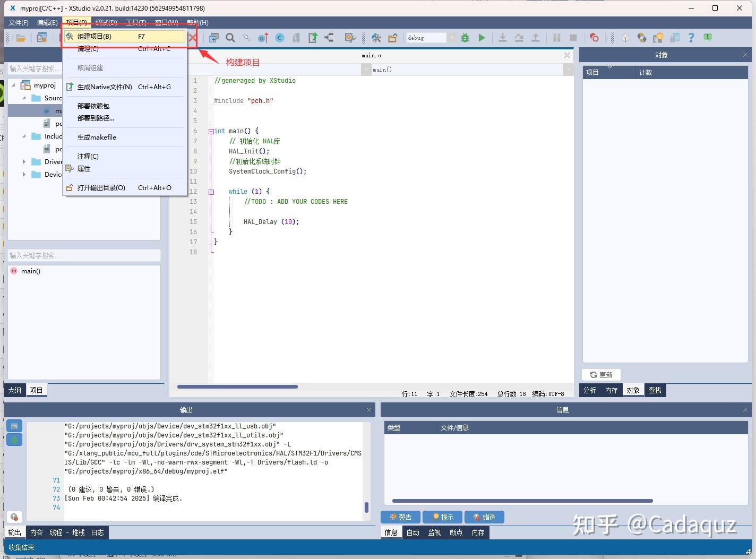This screenshot has height=559, width=756.
Task: Click the hexagon modules toolbar icon
Action: coord(642,38)
